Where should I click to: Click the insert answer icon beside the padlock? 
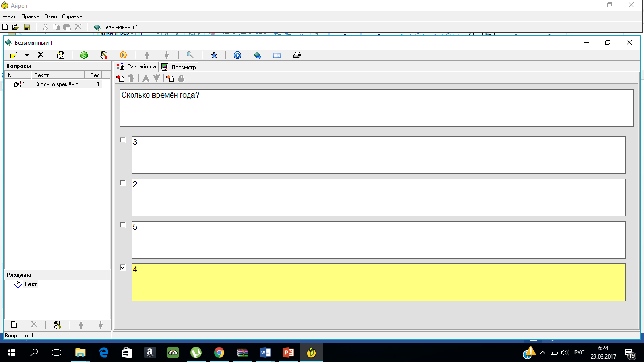[171, 78]
